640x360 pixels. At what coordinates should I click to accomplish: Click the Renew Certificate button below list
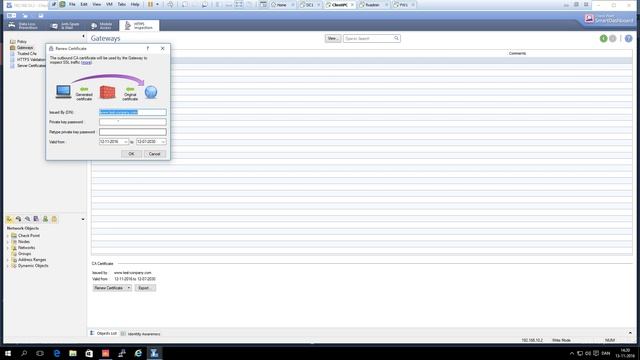(x=109, y=288)
